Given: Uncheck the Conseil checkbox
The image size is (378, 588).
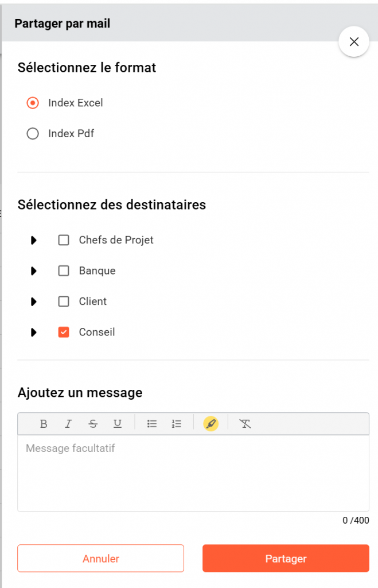Looking at the screenshot, I should [x=64, y=332].
